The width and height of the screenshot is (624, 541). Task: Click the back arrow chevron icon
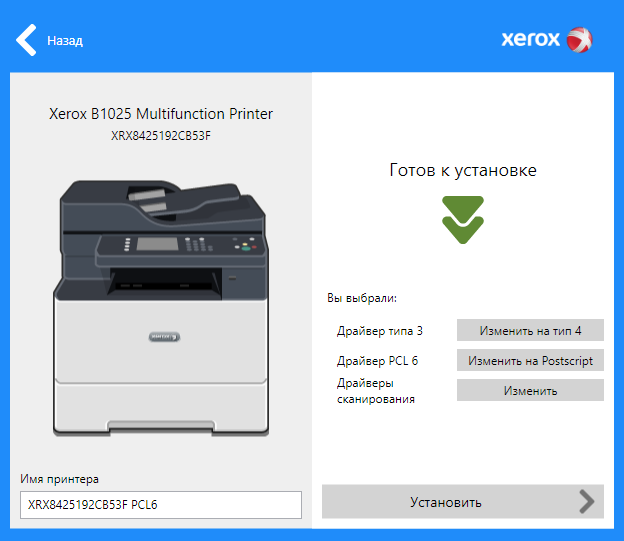[26, 40]
